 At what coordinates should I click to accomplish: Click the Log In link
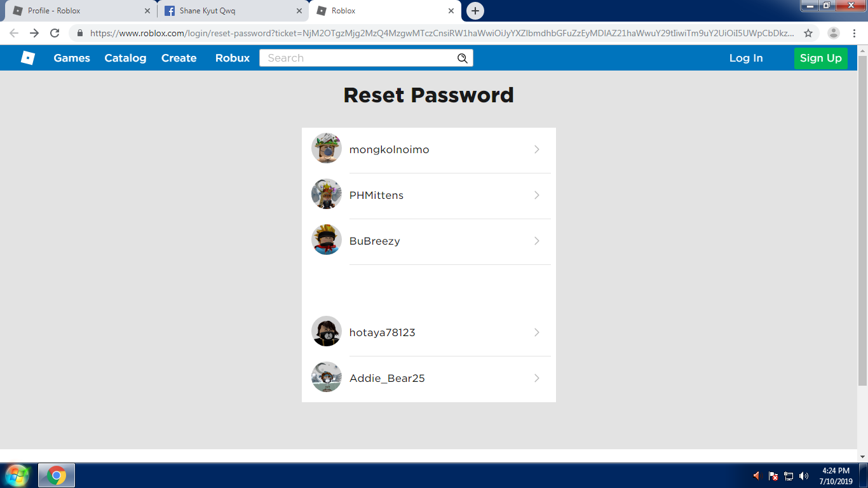coord(746,58)
